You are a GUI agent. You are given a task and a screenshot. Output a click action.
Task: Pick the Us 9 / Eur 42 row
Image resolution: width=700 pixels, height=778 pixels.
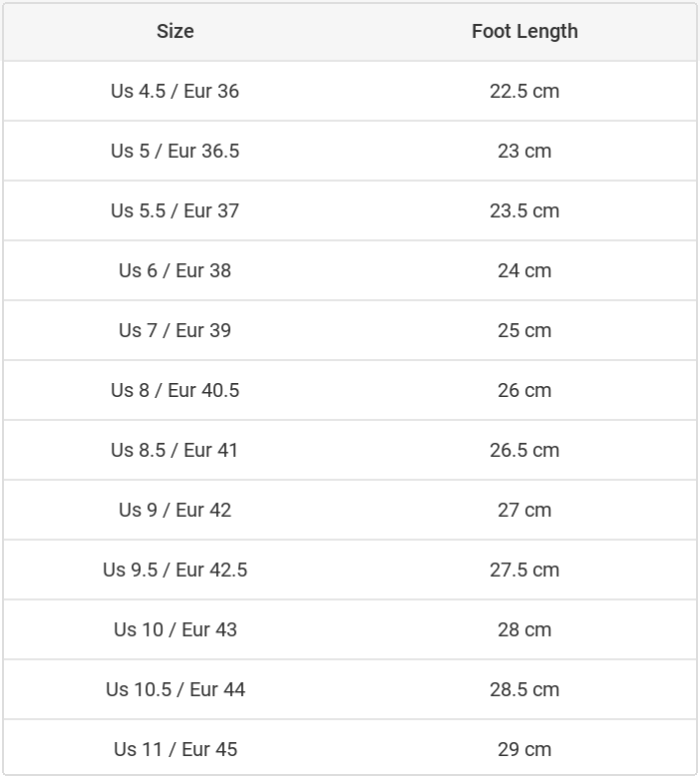click(x=175, y=510)
